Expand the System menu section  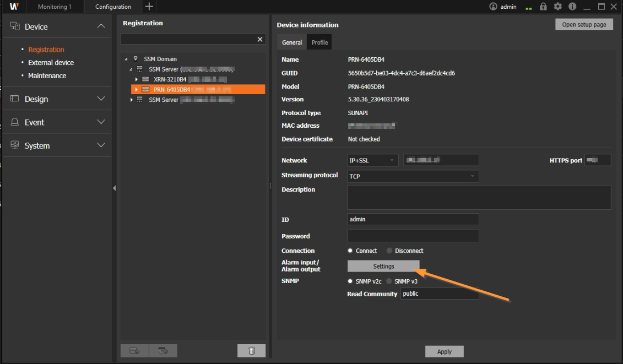point(101,145)
